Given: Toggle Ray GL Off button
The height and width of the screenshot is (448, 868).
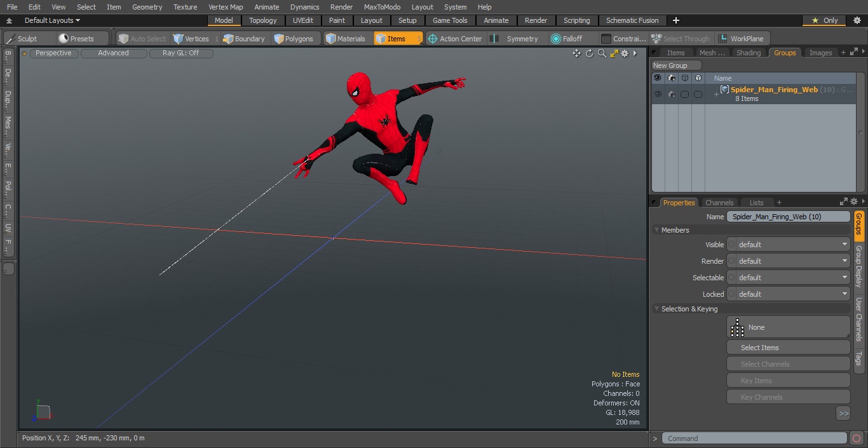Looking at the screenshot, I should (181, 53).
